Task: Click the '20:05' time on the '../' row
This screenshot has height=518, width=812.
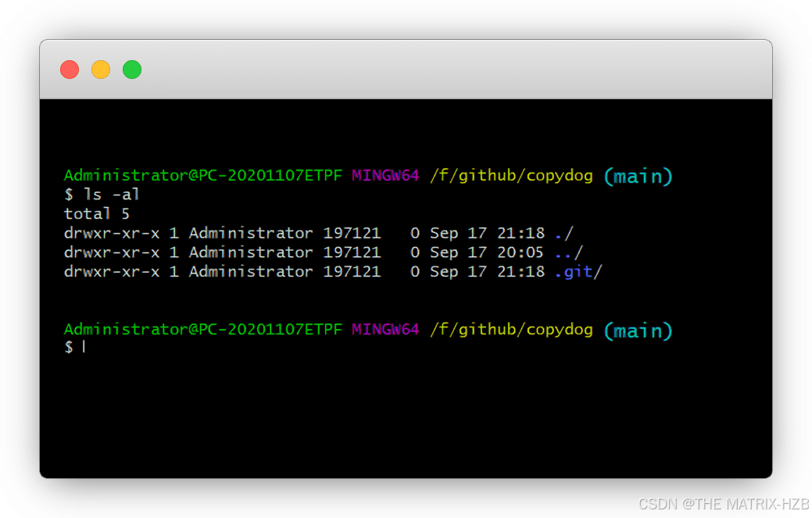Action: [x=520, y=252]
